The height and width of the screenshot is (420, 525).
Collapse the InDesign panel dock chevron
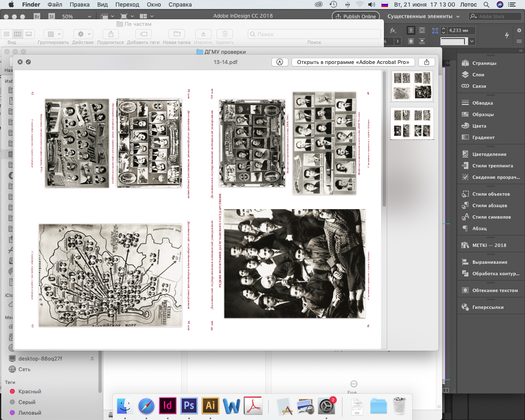click(x=521, y=51)
